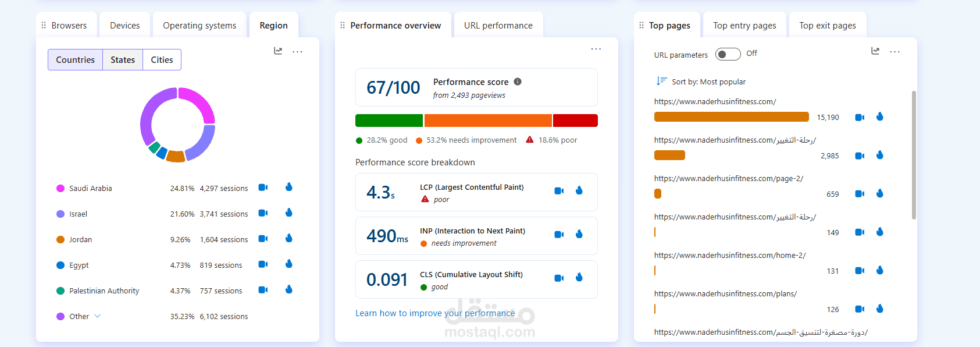Open the Region card more options menu
The image size is (980, 347).
pyautogui.click(x=297, y=52)
